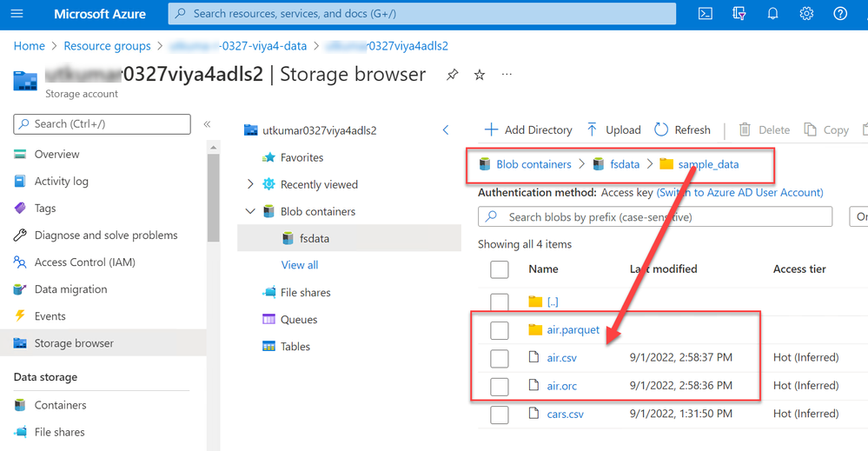Image resolution: width=868 pixels, height=451 pixels.
Task: Select Activity log in the sidebar
Action: (x=61, y=181)
